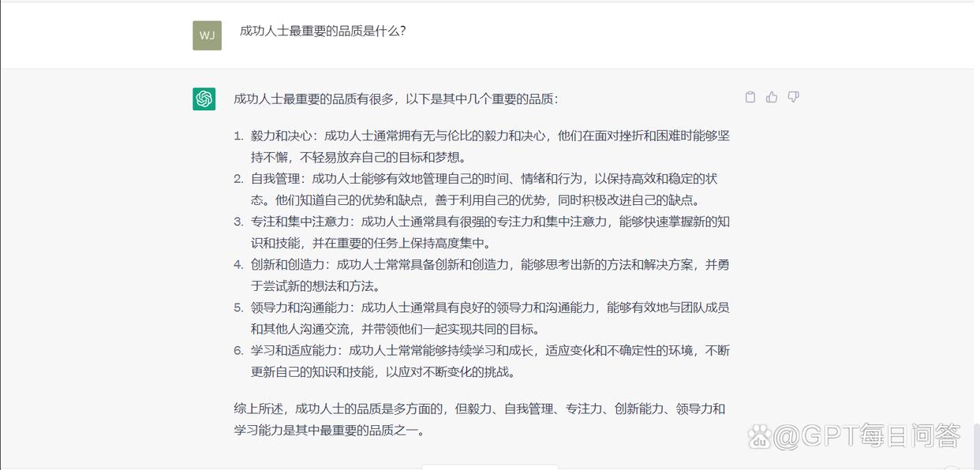
Task: Click the vertical scrollbar thumb at right
Action: [977, 446]
